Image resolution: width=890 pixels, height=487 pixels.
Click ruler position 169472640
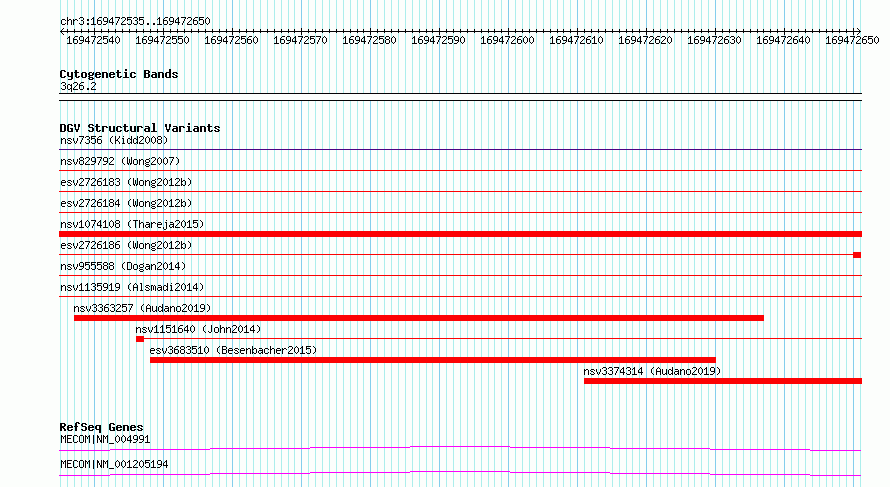783,40
